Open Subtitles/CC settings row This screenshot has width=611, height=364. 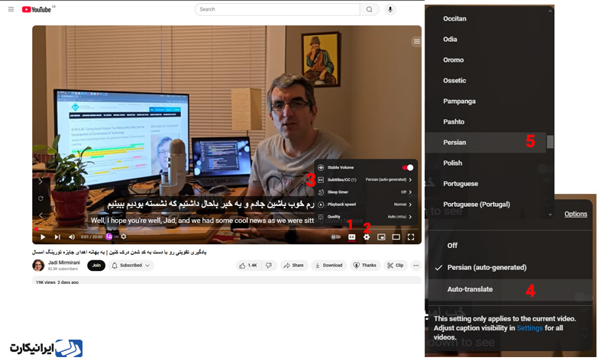(x=366, y=179)
